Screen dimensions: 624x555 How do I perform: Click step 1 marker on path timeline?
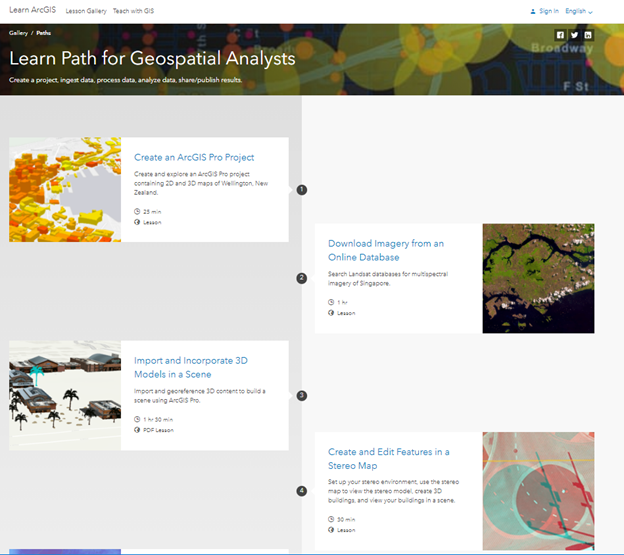(x=302, y=190)
